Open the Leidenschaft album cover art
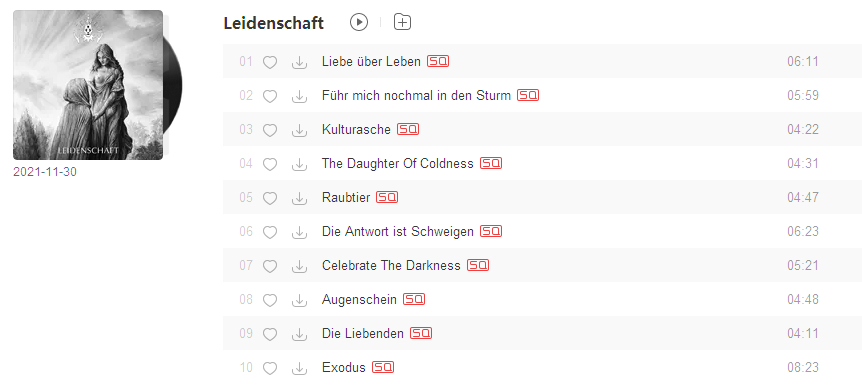Image resolution: width=862 pixels, height=387 pixels. pos(88,85)
